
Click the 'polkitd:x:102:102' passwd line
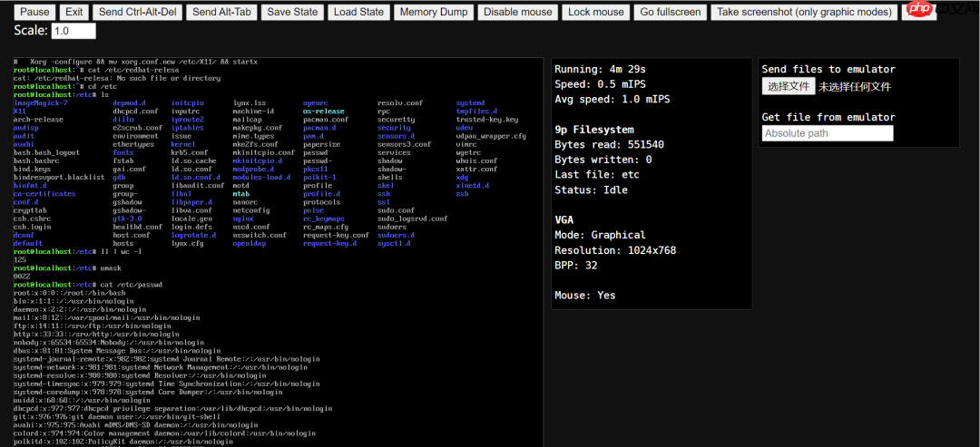point(122,442)
